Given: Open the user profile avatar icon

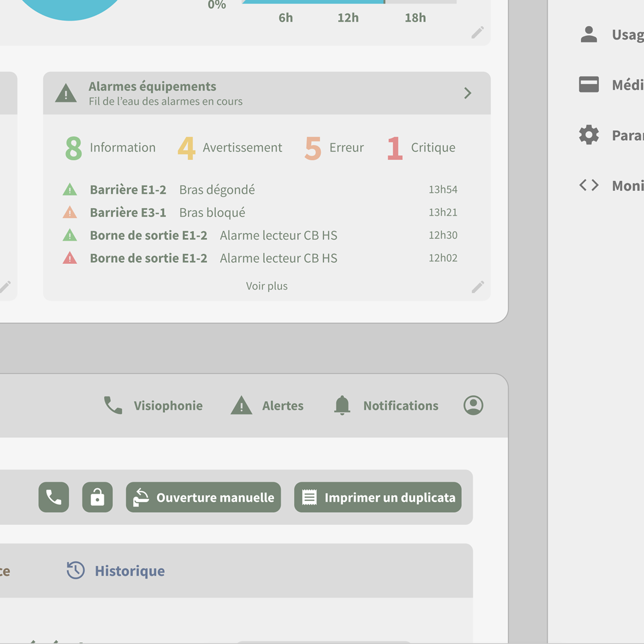Looking at the screenshot, I should point(473,405).
